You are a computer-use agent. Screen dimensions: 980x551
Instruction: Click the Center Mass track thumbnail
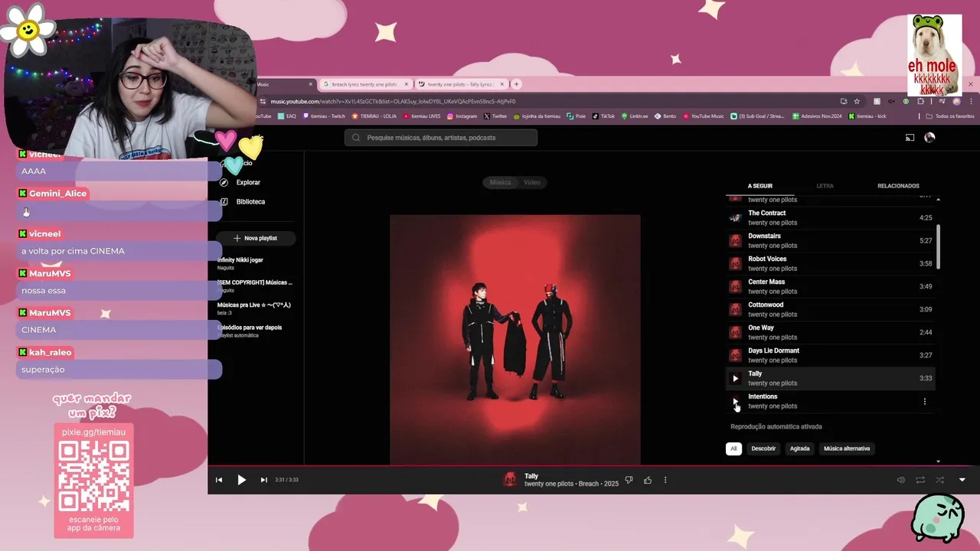pos(735,286)
